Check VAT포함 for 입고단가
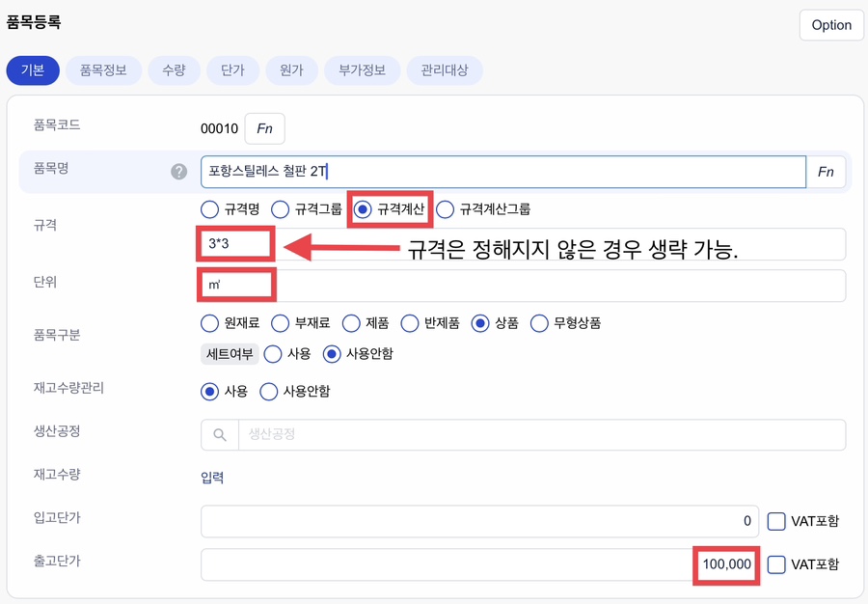 pyautogui.click(x=776, y=521)
